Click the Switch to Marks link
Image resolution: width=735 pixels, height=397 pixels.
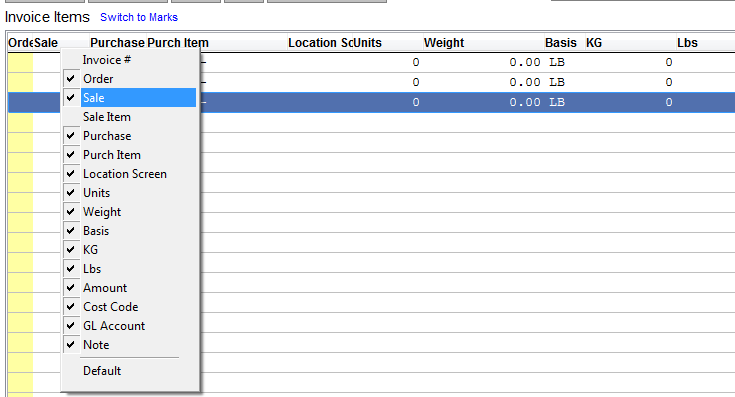click(139, 17)
